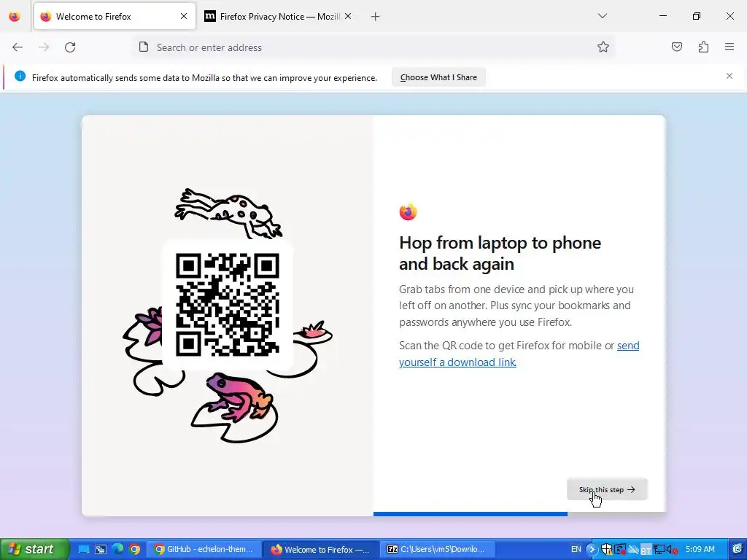Click the security shield tray icon
This screenshot has height=560, width=747.
point(606,549)
